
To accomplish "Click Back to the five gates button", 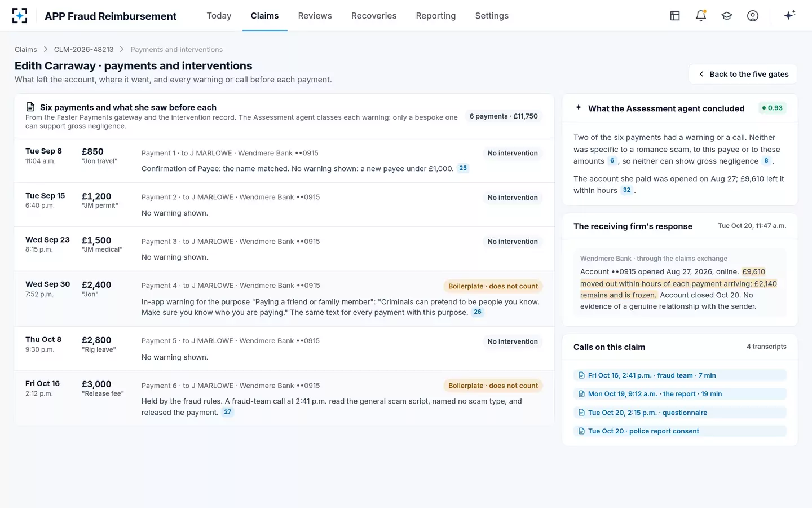I will pos(743,74).
